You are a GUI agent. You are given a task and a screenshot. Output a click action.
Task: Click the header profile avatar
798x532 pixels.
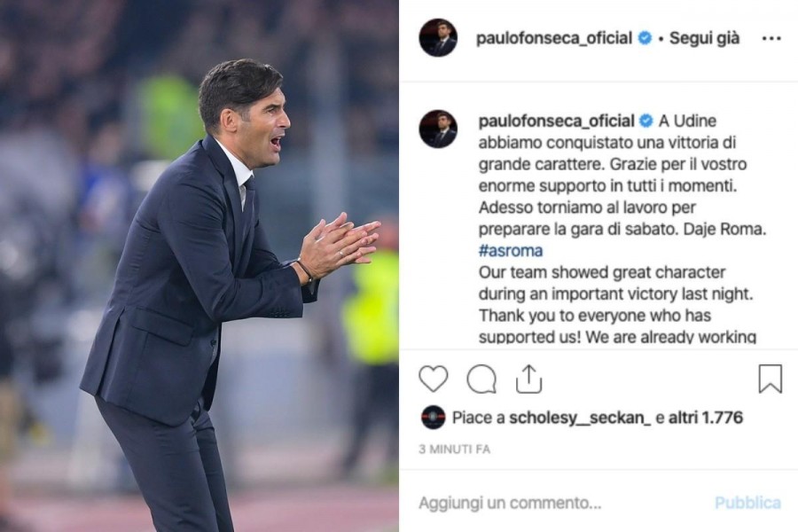point(438,37)
